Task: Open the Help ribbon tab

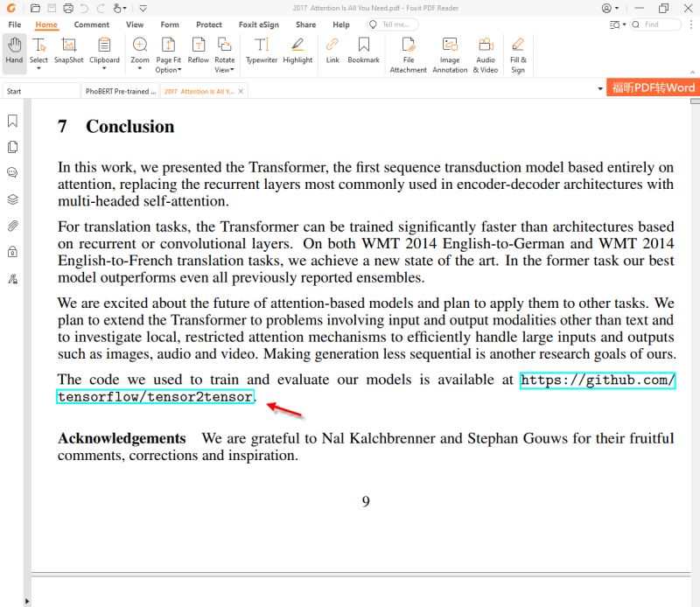Action: click(341, 24)
